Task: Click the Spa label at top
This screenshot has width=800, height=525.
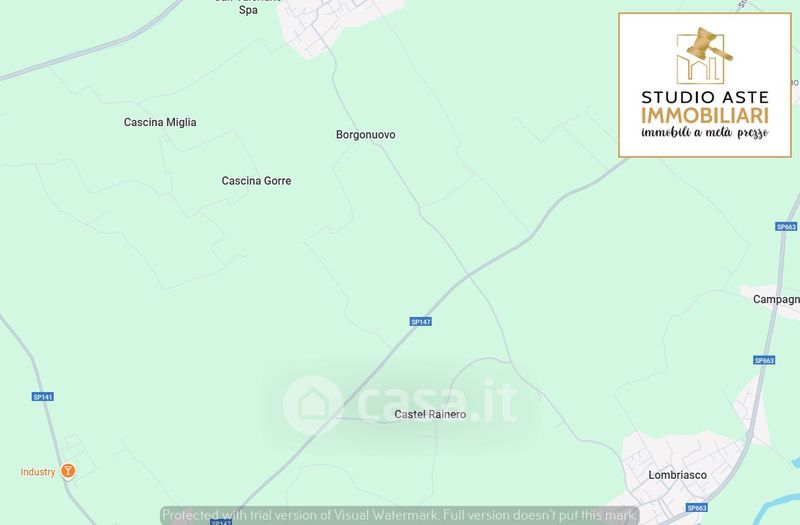Action: pos(248,10)
